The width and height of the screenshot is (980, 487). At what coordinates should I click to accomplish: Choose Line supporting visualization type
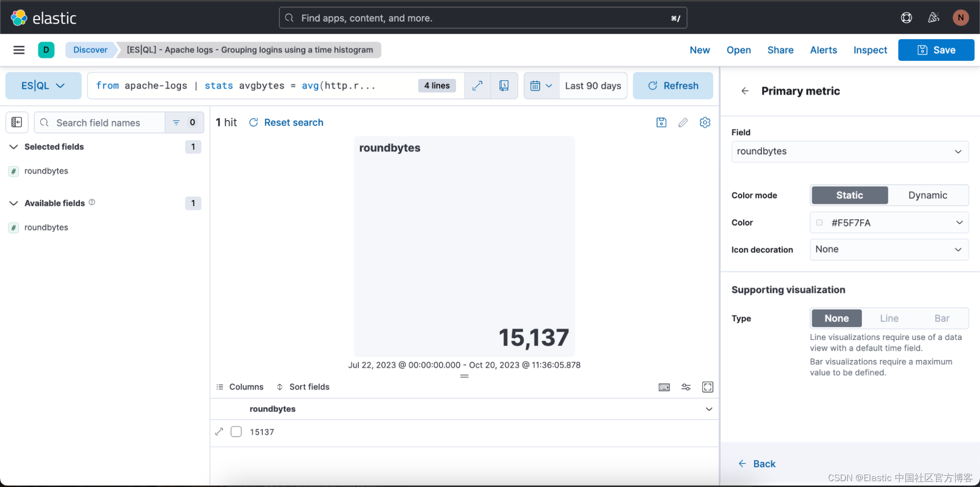pyautogui.click(x=889, y=318)
